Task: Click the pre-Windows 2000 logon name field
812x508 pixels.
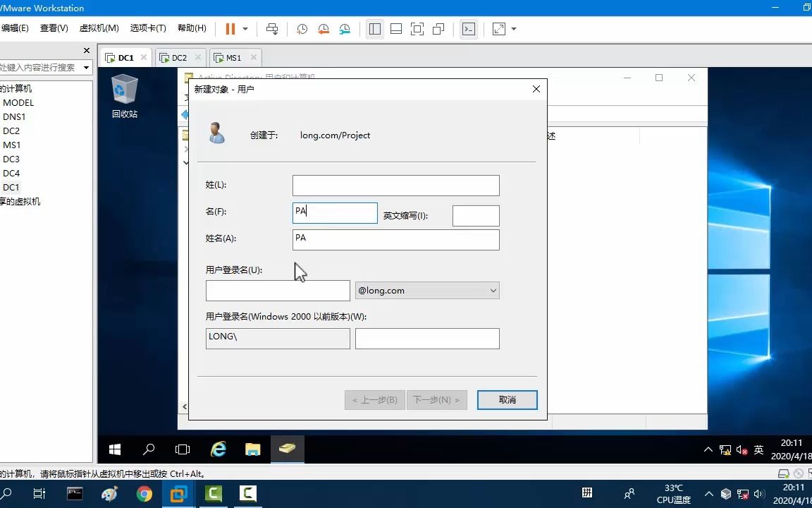Action: [x=427, y=339]
